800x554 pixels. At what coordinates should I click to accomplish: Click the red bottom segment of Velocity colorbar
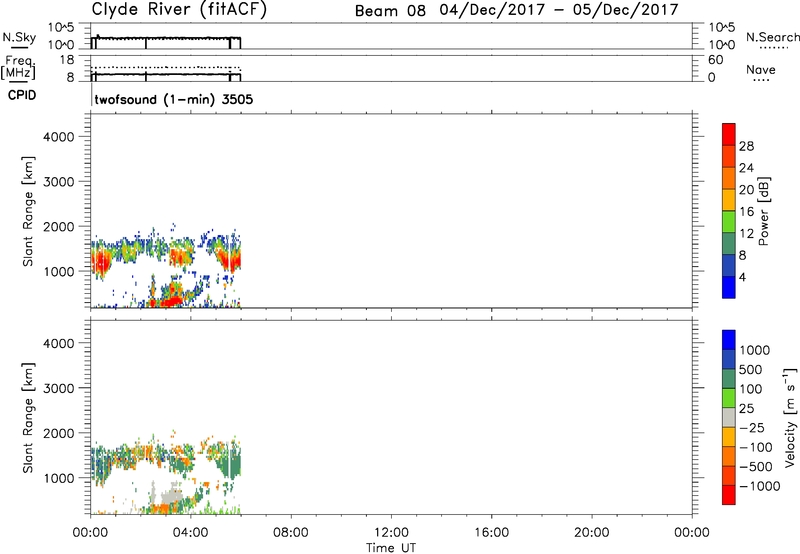point(729,495)
